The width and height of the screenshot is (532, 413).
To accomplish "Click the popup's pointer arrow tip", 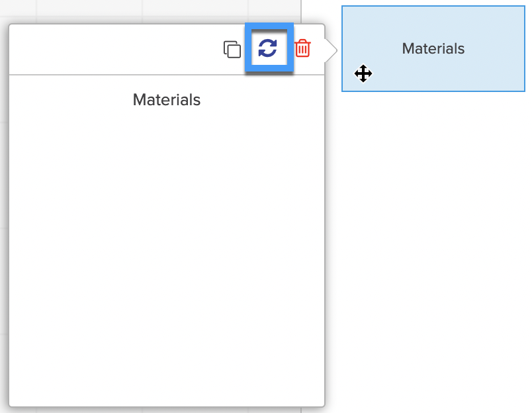I will tap(335, 50).
